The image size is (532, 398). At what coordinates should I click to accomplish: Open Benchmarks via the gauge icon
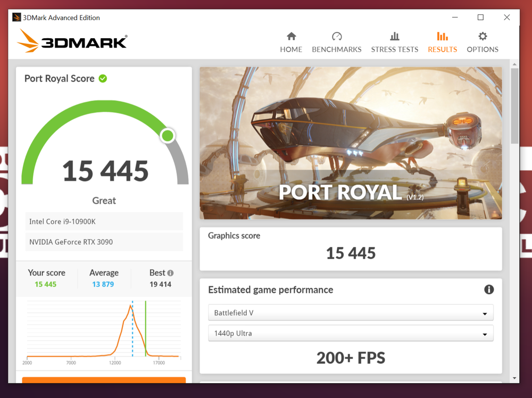tap(336, 37)
